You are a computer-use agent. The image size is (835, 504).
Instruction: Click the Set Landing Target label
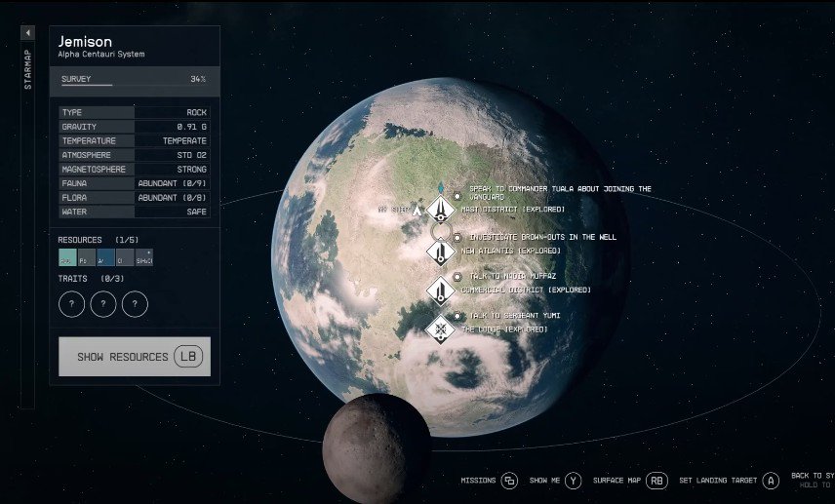[x=718, y=481]
